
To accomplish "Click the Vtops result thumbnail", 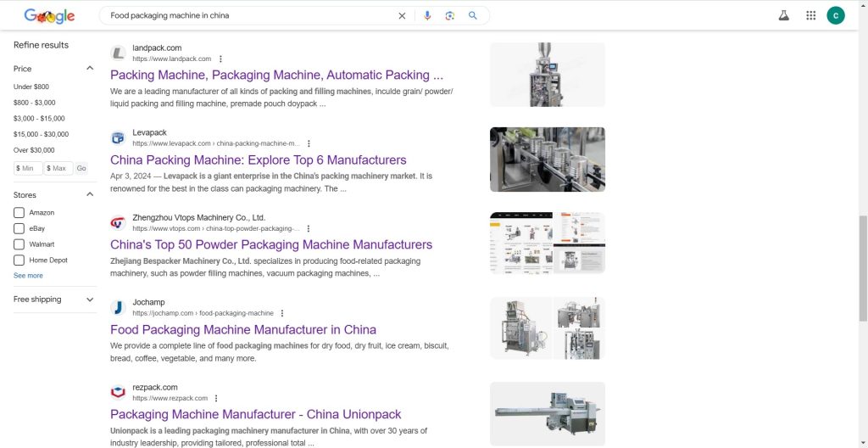I will coord(547,243).
